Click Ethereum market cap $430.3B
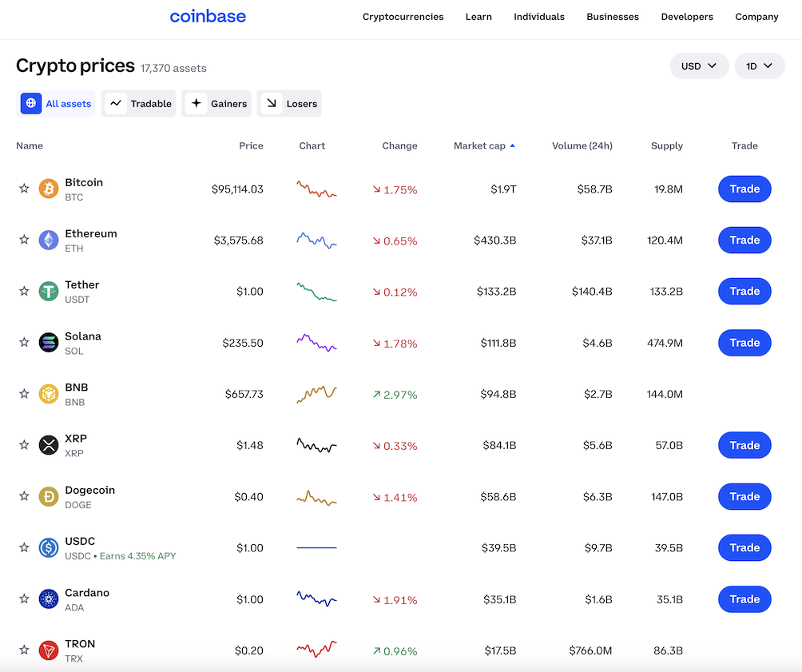This screenshot has height=672, width=802. 494,241
